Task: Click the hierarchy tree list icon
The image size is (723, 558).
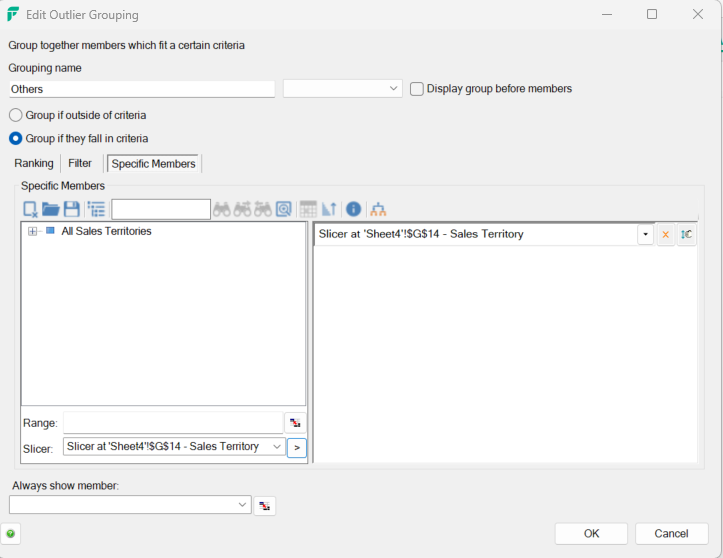Action: tap(96, 209)
